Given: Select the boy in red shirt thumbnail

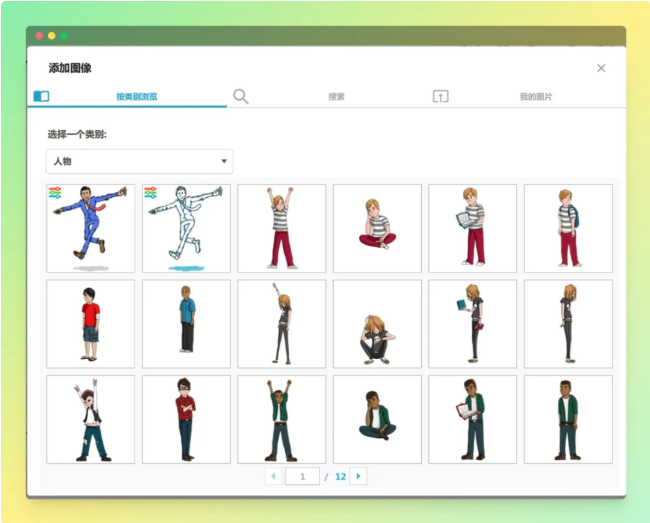Looking at the screenshot, I should pyautogui.click(x=90, y=323).
